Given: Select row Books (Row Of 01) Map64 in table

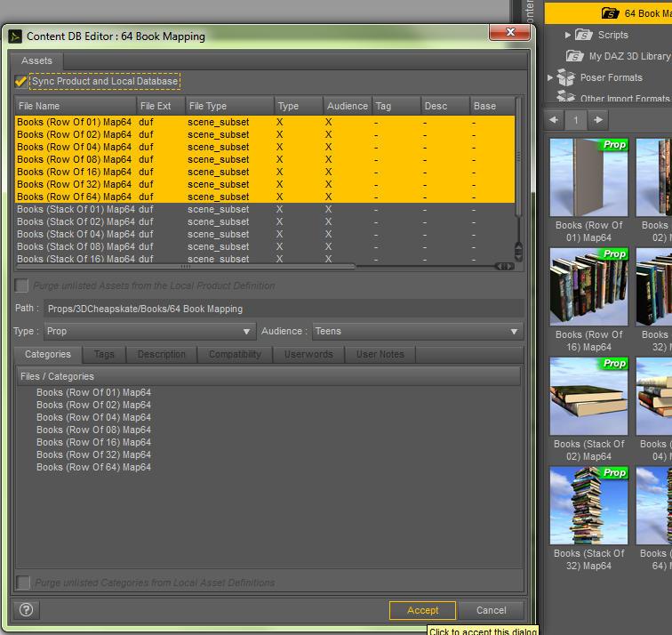Looking at the screenshot, I should [265, 122].
